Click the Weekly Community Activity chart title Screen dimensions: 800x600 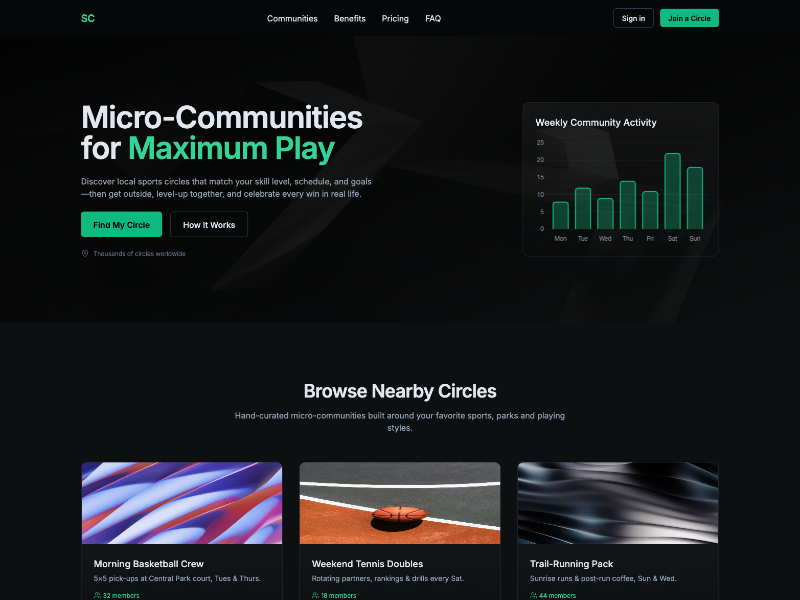595,122
